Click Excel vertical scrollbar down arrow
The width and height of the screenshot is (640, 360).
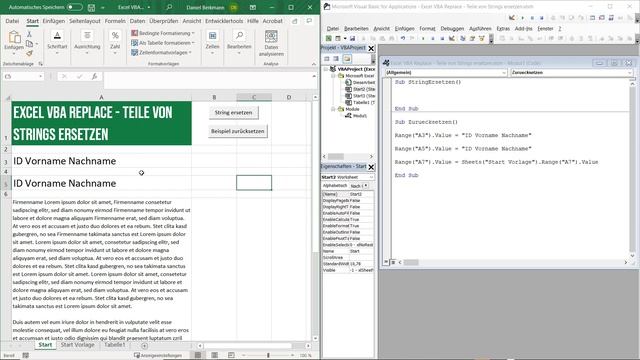(315, 338)
